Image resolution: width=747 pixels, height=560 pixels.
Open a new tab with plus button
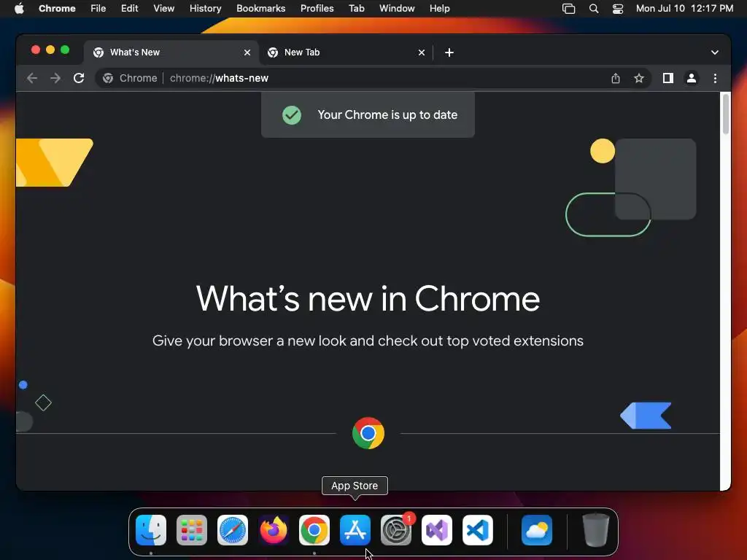(449, 52)
